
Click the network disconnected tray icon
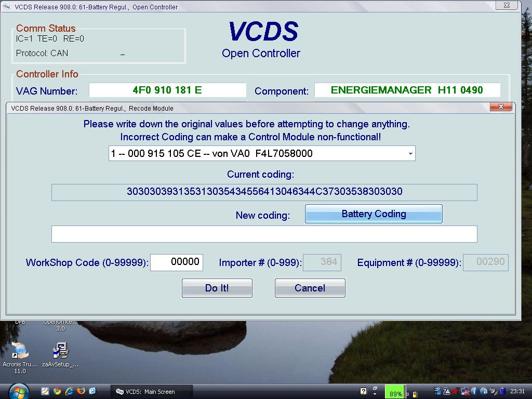click(x=465, y=391)
